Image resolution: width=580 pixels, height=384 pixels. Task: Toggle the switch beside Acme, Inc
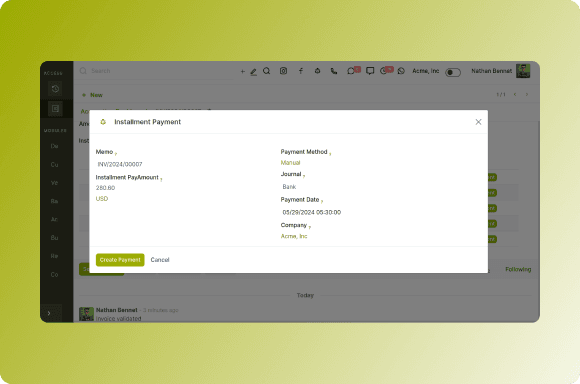point(453,72)
